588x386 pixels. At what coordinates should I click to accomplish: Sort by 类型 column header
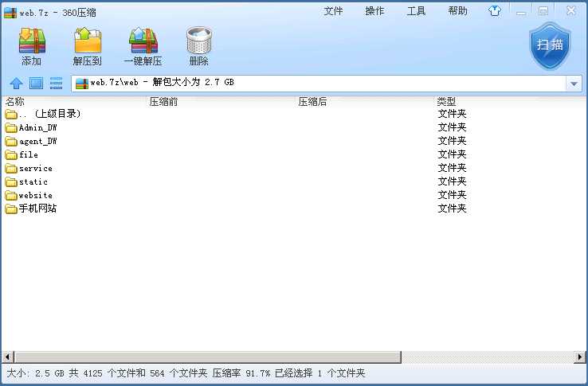(446, 102)
